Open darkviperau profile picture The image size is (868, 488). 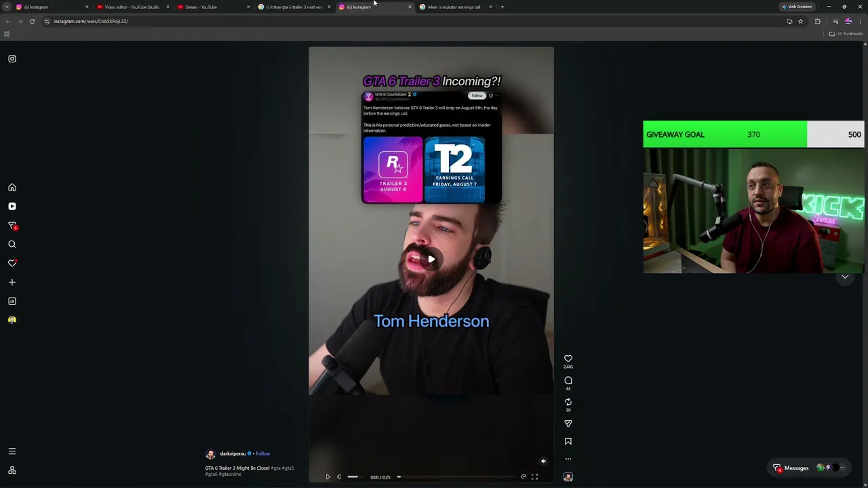210,454
